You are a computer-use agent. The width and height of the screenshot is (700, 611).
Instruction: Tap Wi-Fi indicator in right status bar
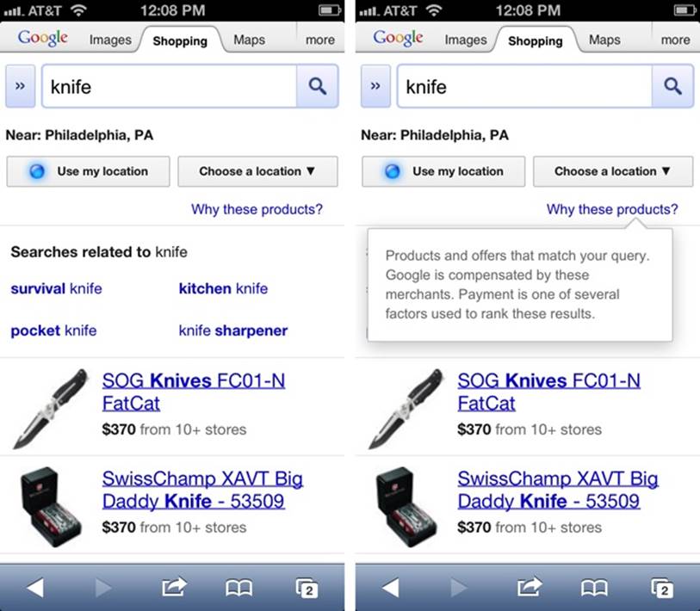433,10
